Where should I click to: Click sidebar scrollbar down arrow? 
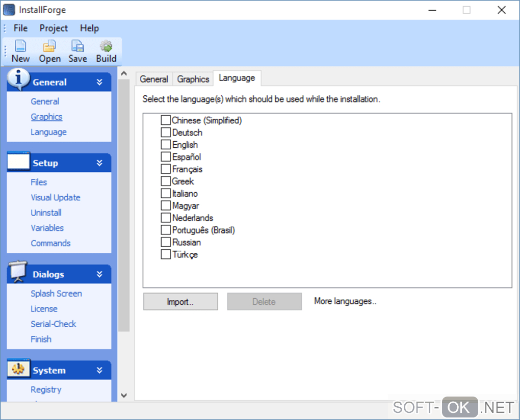124,395
